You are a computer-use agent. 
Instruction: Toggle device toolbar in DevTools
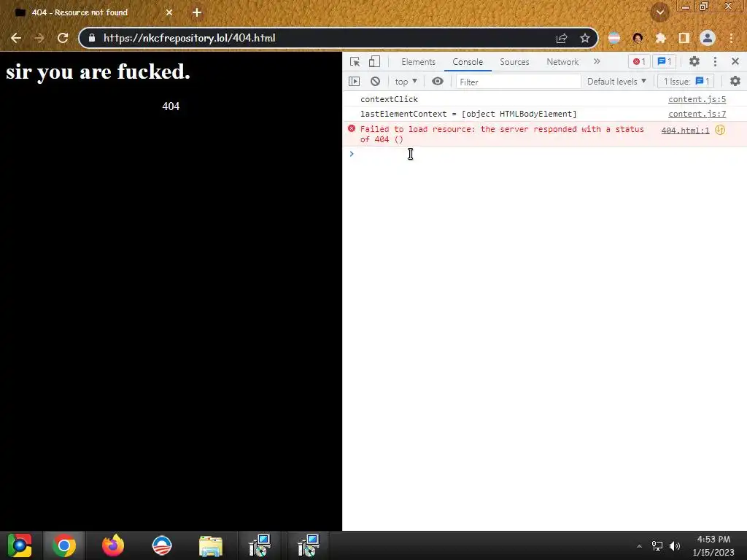374,62
